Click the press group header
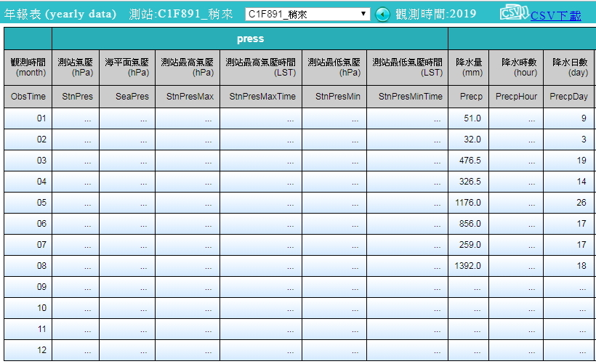Image resolution: width=596 pixels, height=364 pixels. coord(250,39)
